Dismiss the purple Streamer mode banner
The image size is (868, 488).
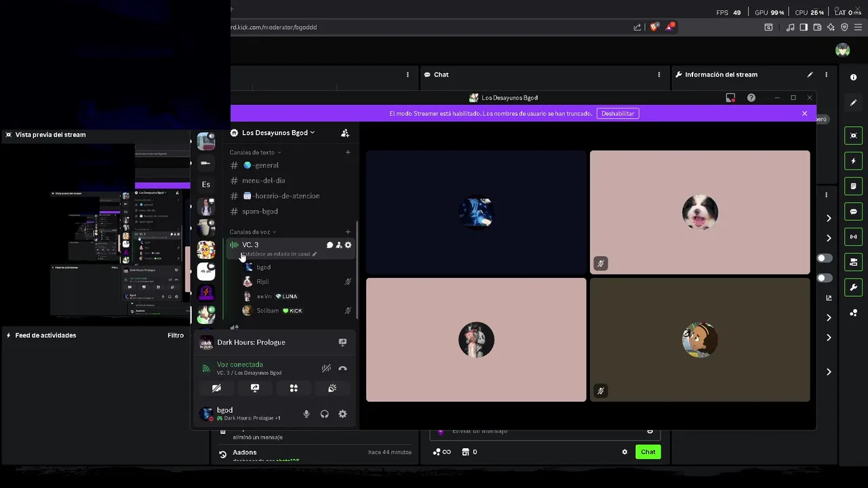(x=805, y=113)
